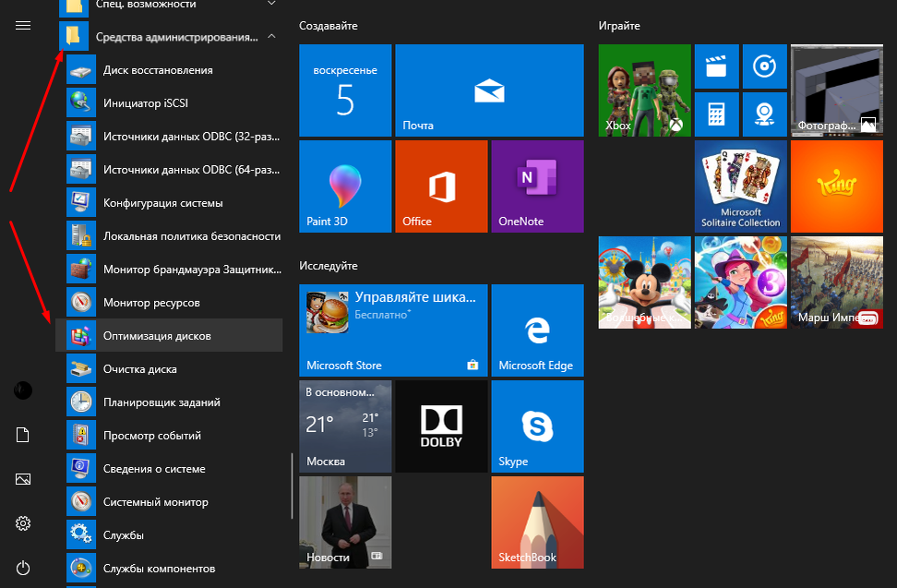The height and width of the screenshot is (588, 897).
Task: Open the Groove Music small tile
Action: click(x=765, y=66)
